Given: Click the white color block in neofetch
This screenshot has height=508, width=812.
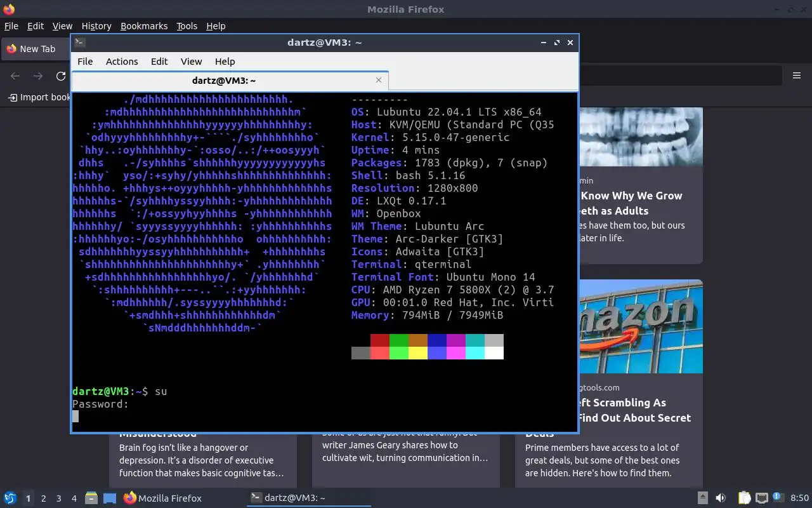Looking at the screenshot, I should tap(494, 353).
